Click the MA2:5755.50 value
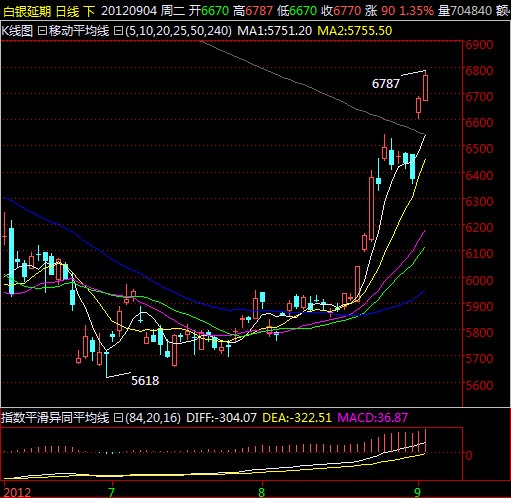The height and width of the screenshot is (498, 511). point(355,31)
